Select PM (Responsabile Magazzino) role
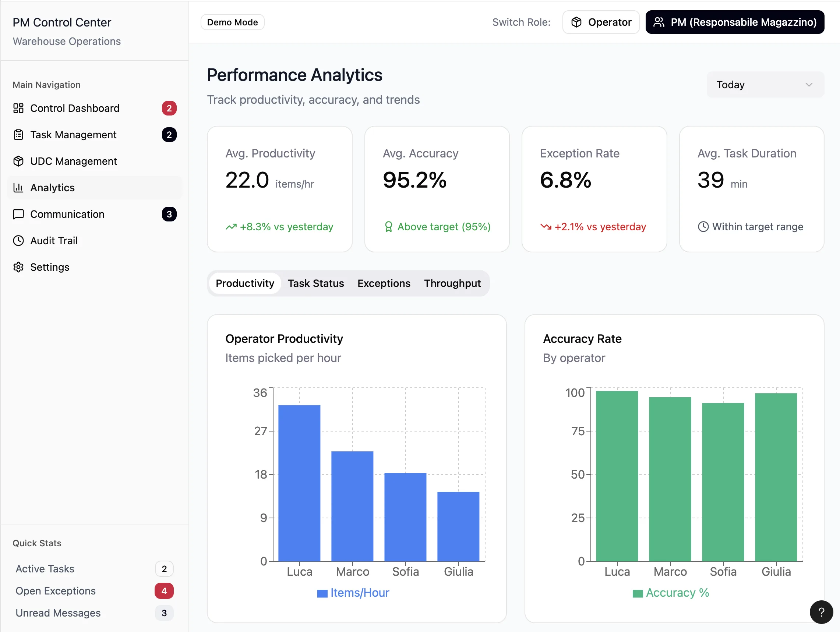The height and width of the screenshot is (632, 840). (x=735, y=22)
